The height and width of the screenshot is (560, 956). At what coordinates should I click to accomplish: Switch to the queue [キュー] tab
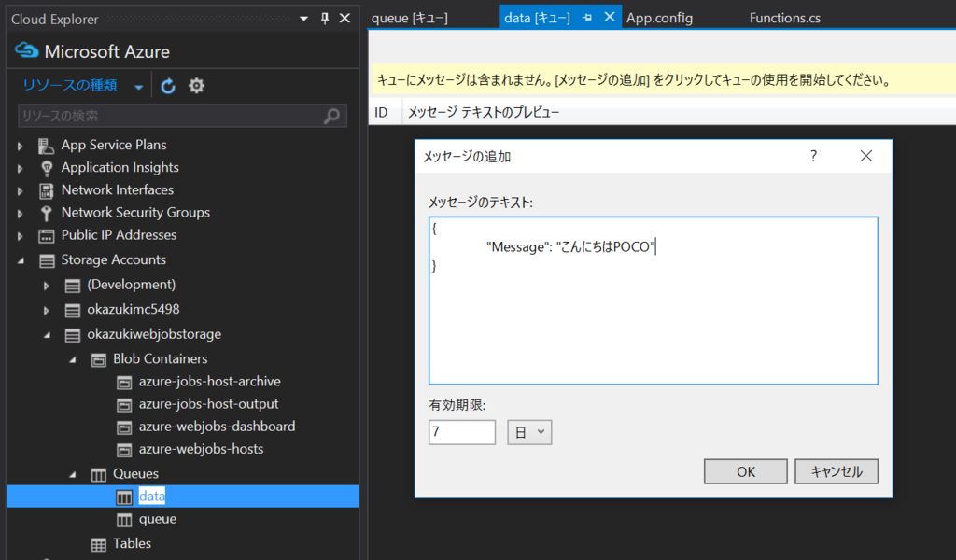[x=410, y=18]
